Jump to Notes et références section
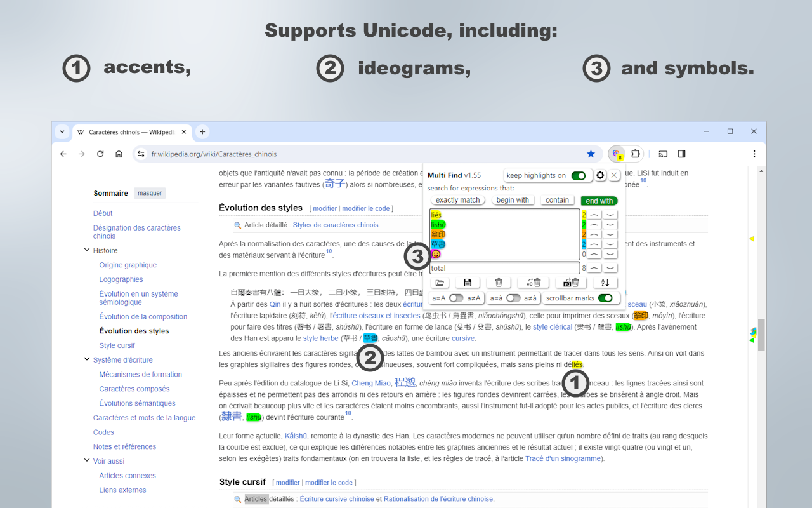812x508 pixels. [124, 446]
